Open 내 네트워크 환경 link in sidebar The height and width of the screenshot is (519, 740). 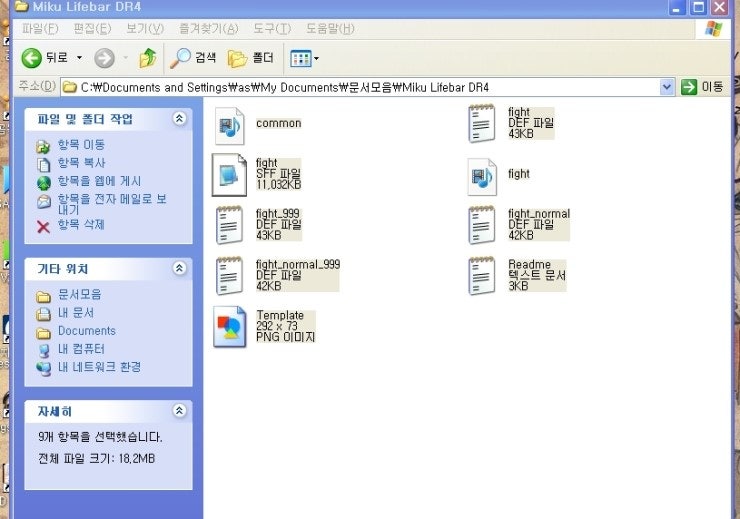(x=99, y=367)
